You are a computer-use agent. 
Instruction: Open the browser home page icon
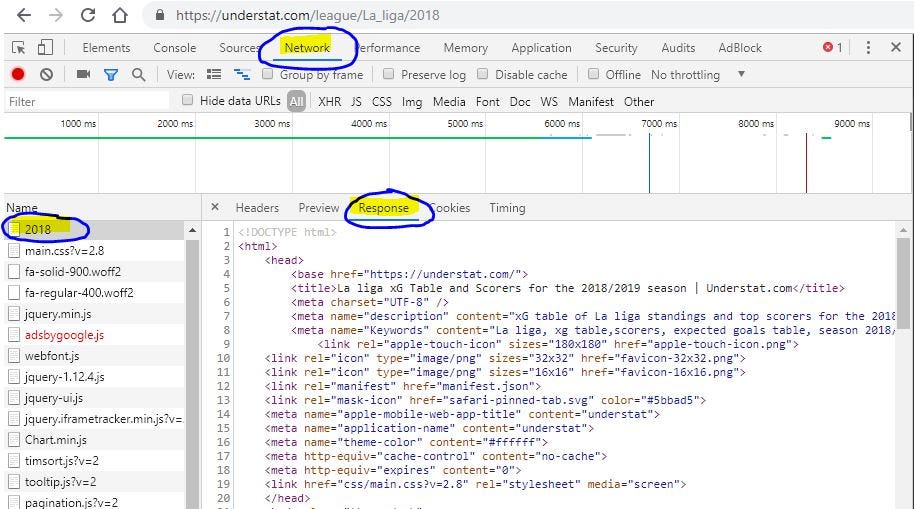120,15
